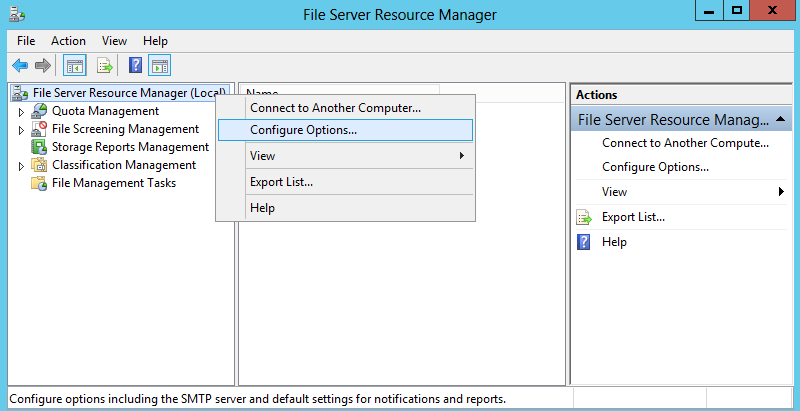Click the Export List toolbar icon
800x411 pixels.
click(105, 65)
